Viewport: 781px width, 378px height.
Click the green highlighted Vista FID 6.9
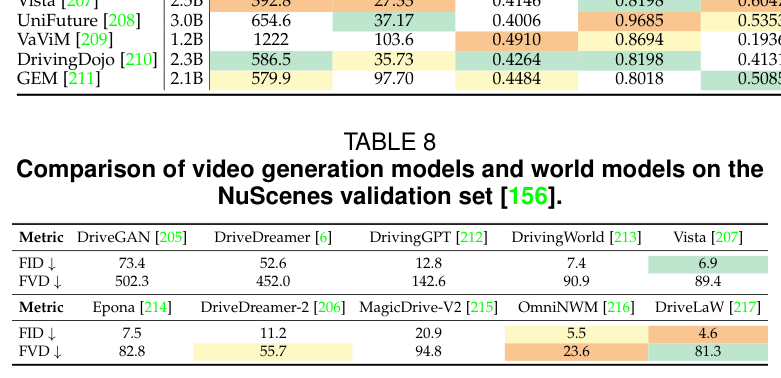click(x=707, y=263)
